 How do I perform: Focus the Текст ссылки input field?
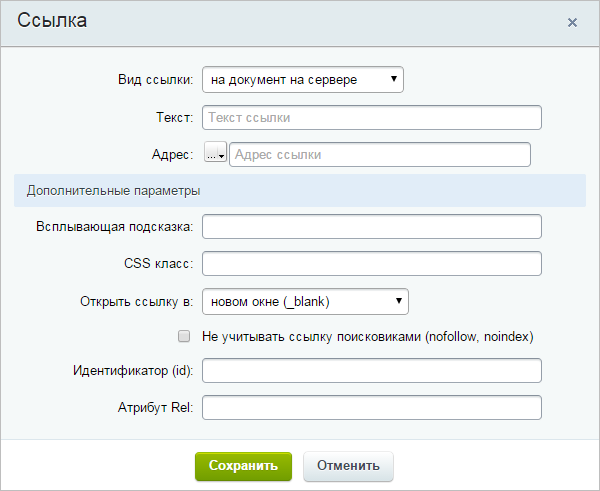[x=372, y=117]
